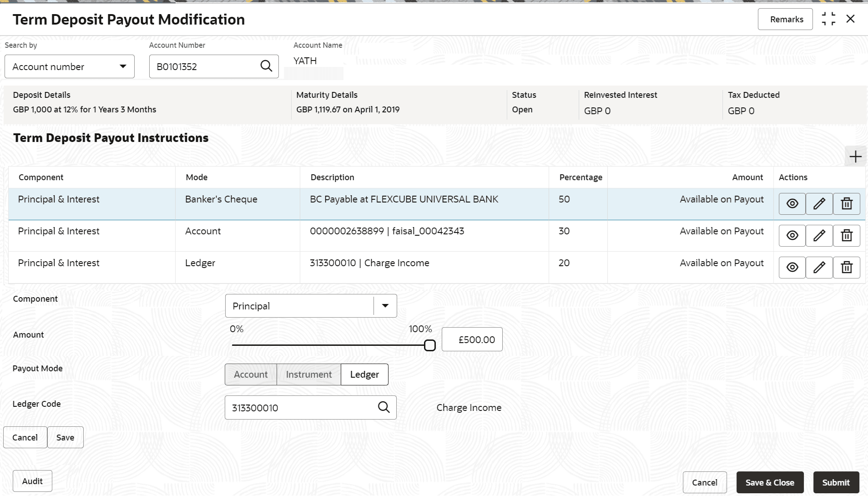Delete the Ledger payout instruction row
868x496 pixels.
[x=846, y=267]
